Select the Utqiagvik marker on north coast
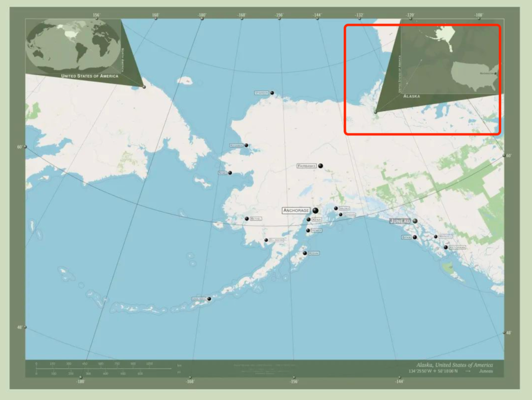Image resolution: width=532 pixels, height=400 pixels. coord(271,93)
